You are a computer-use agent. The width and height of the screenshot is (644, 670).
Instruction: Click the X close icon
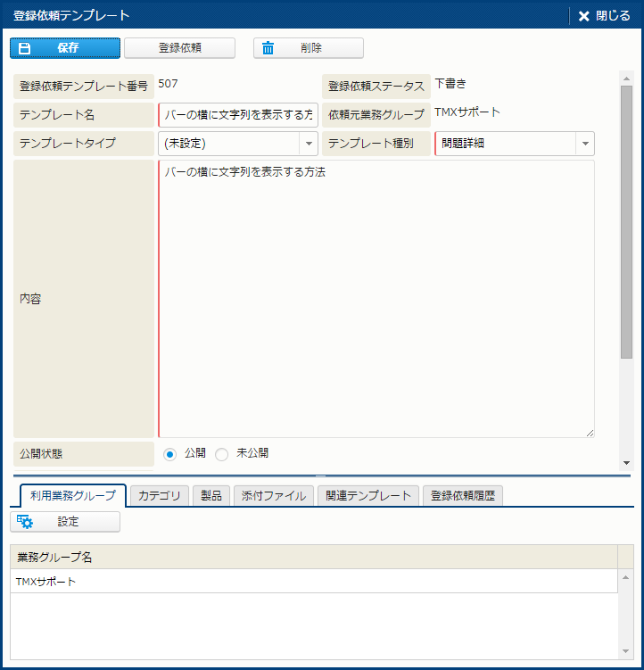coord(584,16)
